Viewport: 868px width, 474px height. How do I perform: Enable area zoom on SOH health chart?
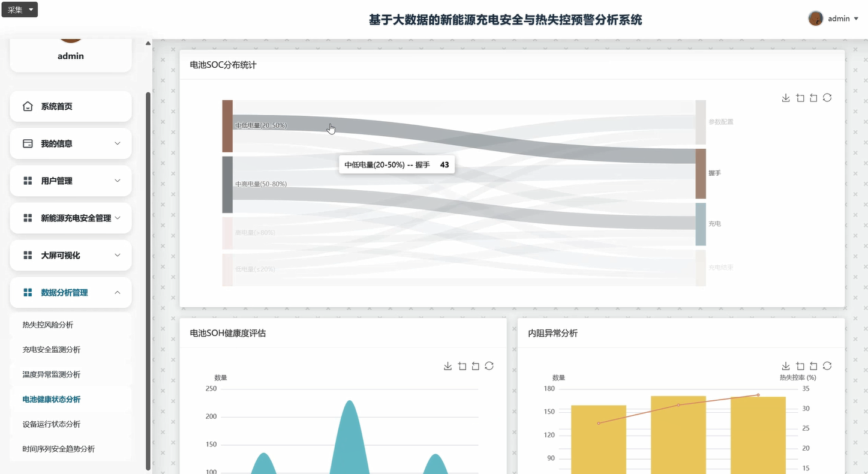(x=462, y=366)
